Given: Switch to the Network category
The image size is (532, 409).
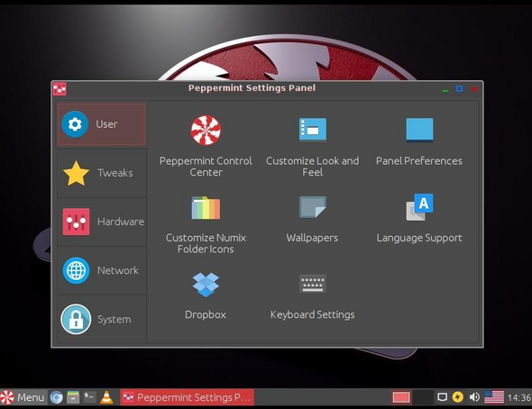Looking at the screenshot, I should point(102,270).
